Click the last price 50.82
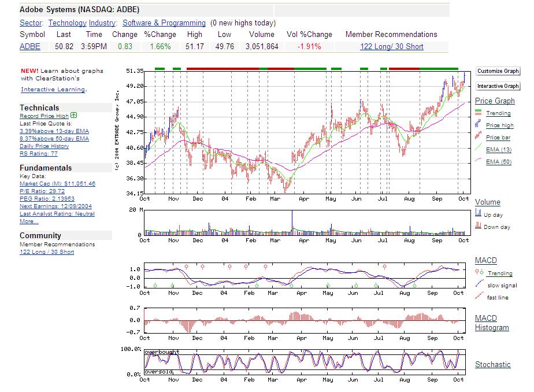 [64, 47]
